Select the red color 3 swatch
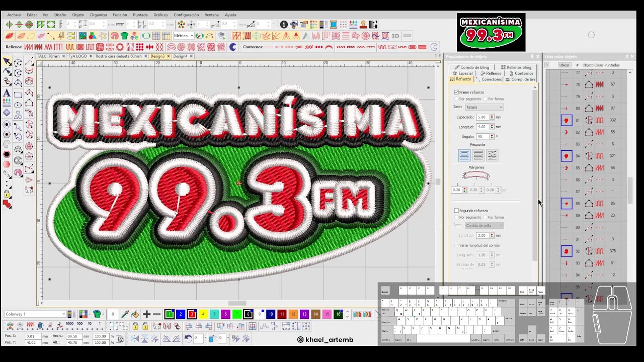Screen dimensions: 644x362 tap(192, 314)
